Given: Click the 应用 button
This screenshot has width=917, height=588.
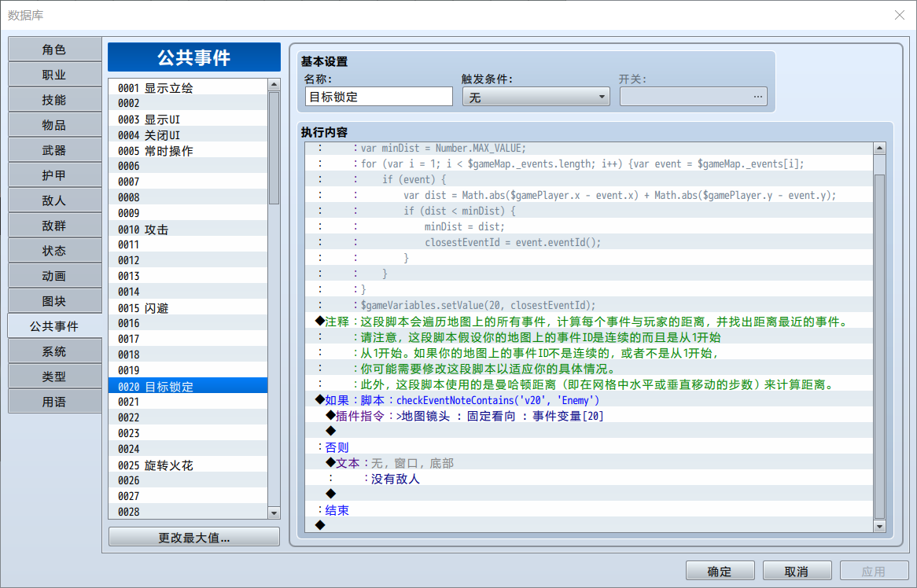Looking at the screenshot, I should 875,571.
